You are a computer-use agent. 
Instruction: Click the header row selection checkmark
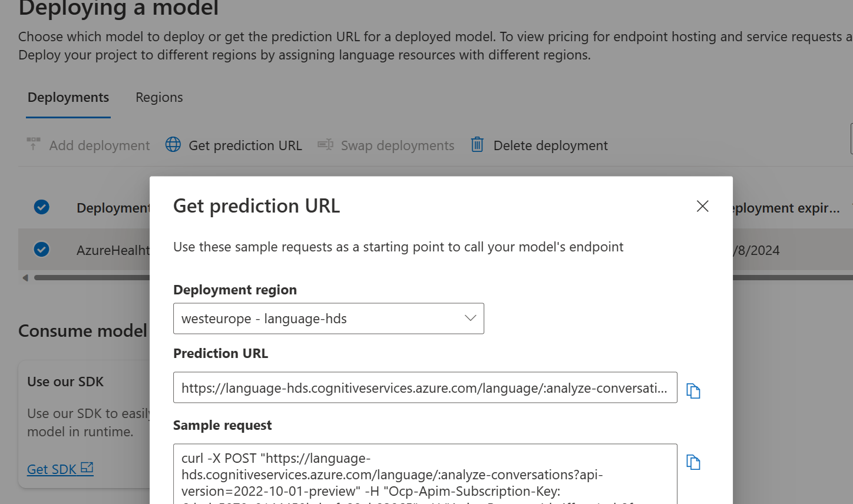(x=41, y=207)
